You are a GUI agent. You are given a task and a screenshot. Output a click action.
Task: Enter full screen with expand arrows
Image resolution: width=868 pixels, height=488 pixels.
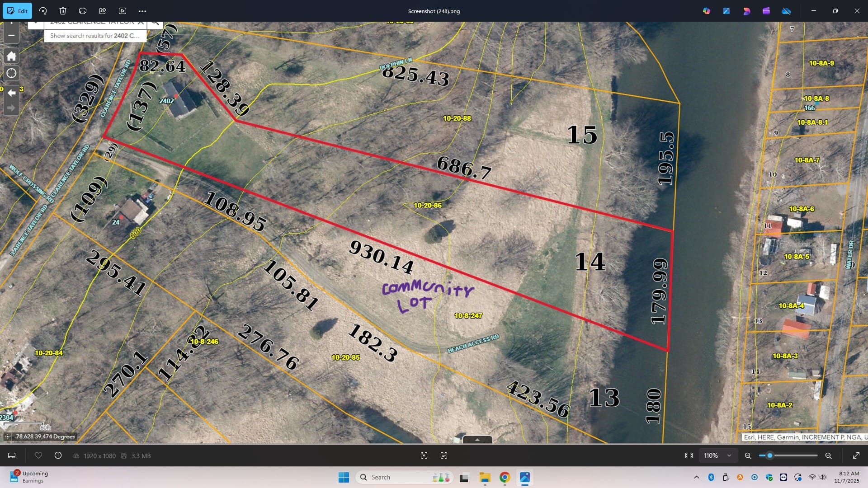(x=856, y=455)
